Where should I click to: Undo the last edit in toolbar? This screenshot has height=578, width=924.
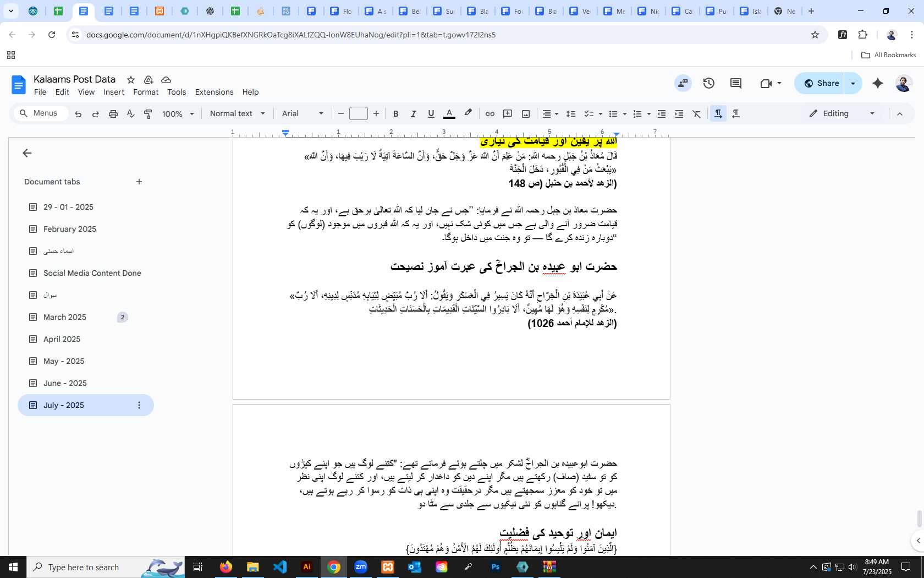click(78, 114)
